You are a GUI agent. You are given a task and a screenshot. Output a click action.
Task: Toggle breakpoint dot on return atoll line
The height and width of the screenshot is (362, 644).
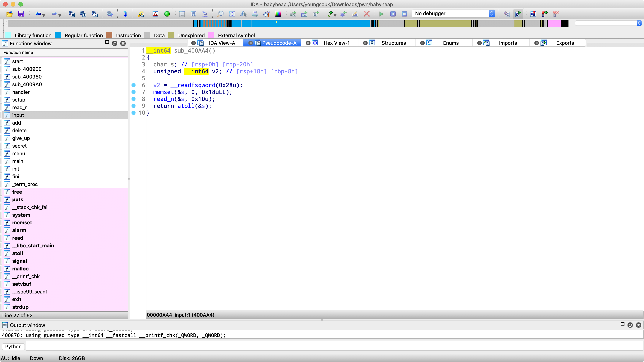pyautogui.click(x=134, y=106)
